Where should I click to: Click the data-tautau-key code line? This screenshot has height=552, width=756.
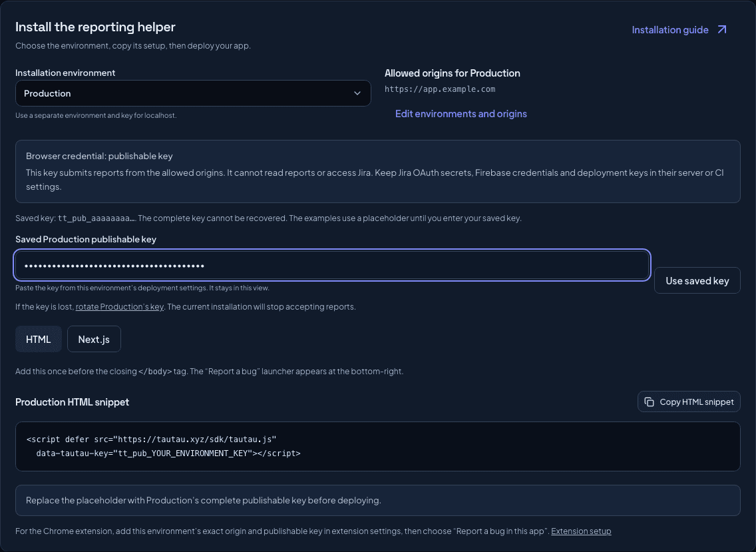[x=168, y=453]
